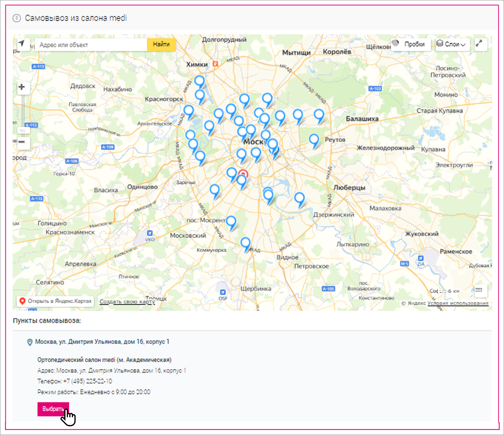Click pin near пос. Мосрентген
Screen dimensions: 504x435
pyautogui.click(x=231, y=222)
